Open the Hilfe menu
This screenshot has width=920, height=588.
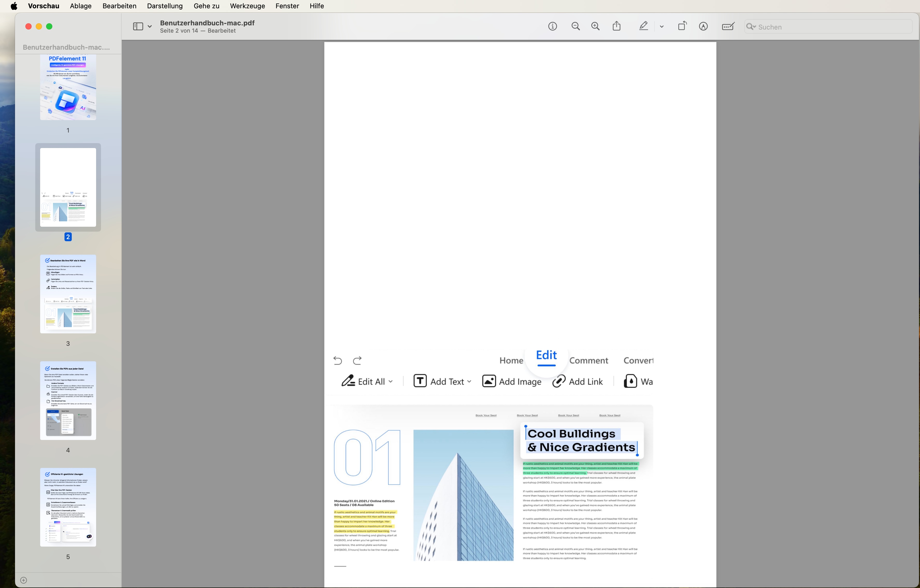(317, 6)
